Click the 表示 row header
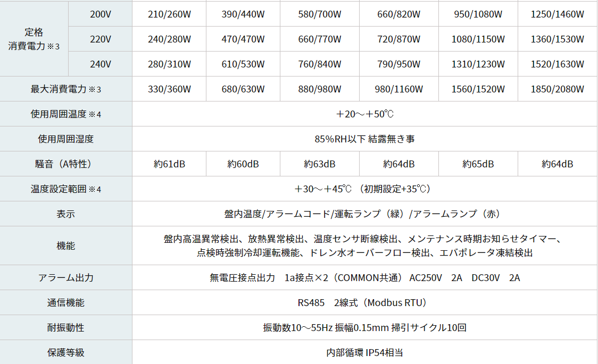The height and width of the screenshot is (364, 598). 65,214
